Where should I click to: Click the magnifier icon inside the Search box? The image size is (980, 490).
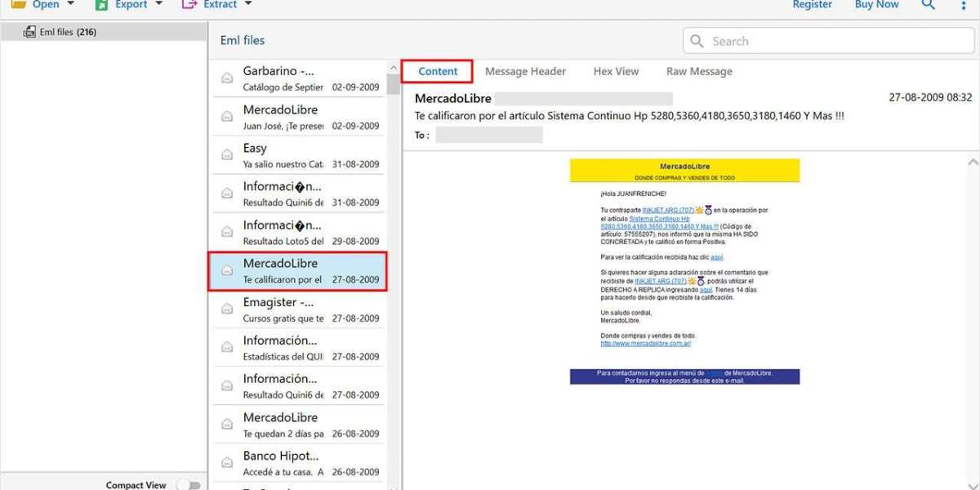(697, 41)
